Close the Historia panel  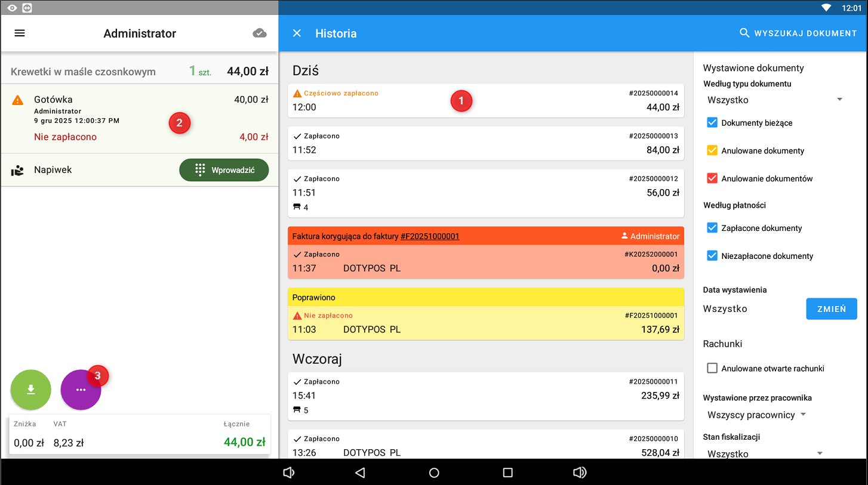[297, 33]
